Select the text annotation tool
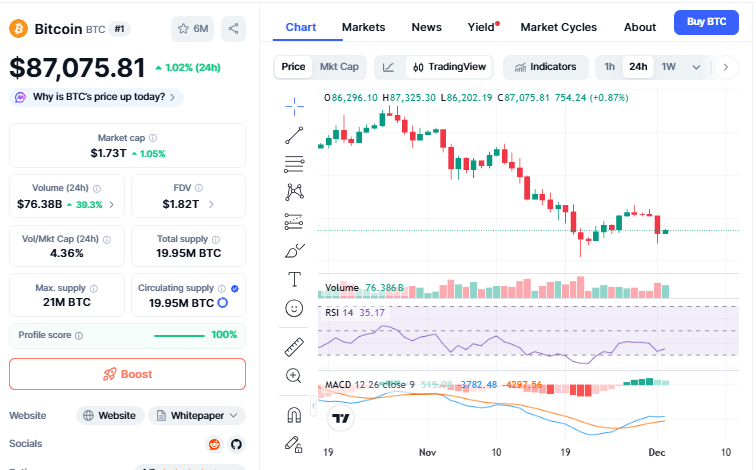The image size is (756, 470). 294,279
